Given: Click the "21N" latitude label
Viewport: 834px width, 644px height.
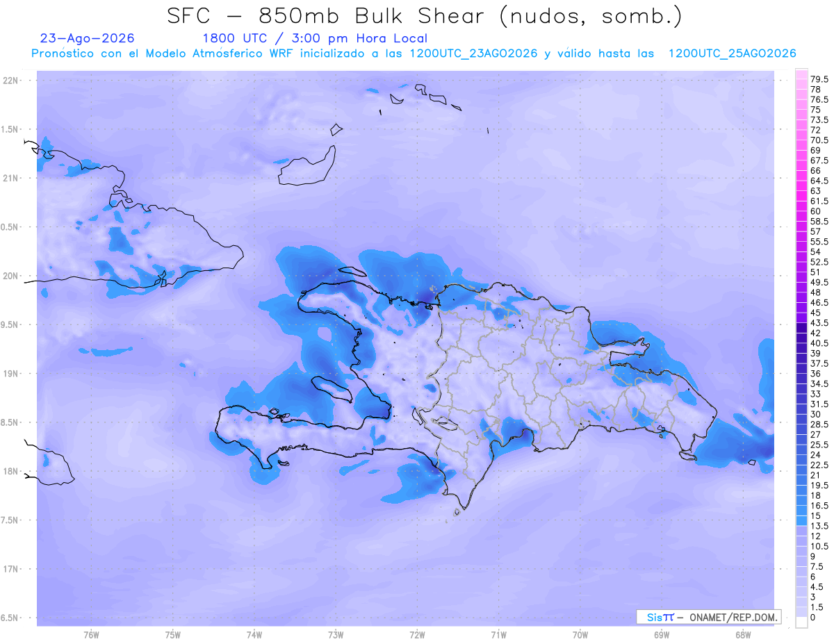Looking at the screenshot, I should 11,178.
